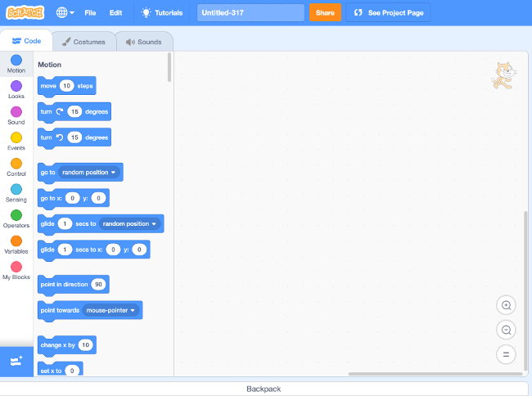Select the Sound block category
Viewport: 532px width, 396px height.
tap(16, 115)
